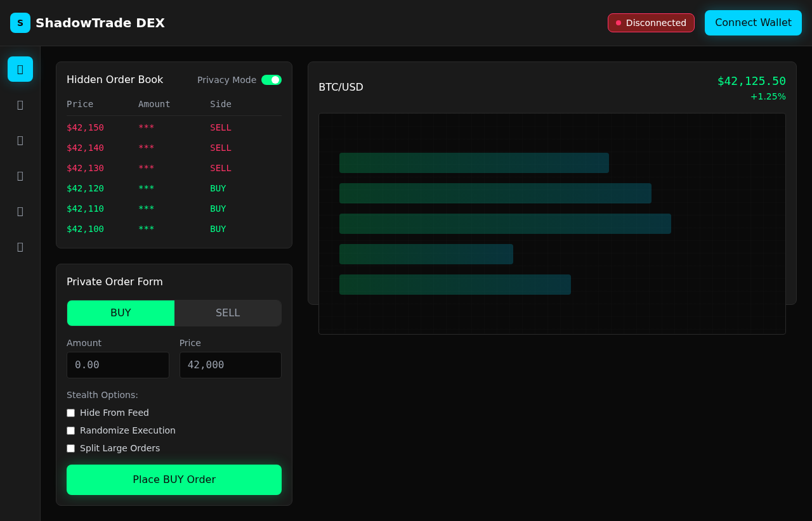
Task: Select the $42,150 SELL order row
Action: [149, 127]
